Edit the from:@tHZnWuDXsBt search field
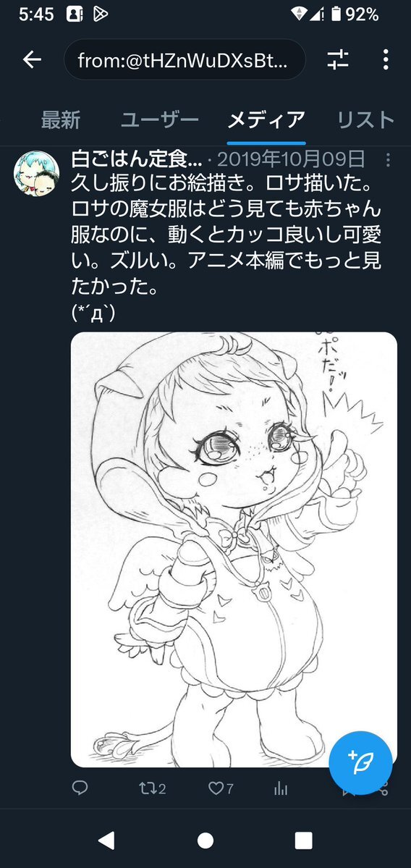The image size is (411, 868). pyautogui.click(x=185, y=59)
